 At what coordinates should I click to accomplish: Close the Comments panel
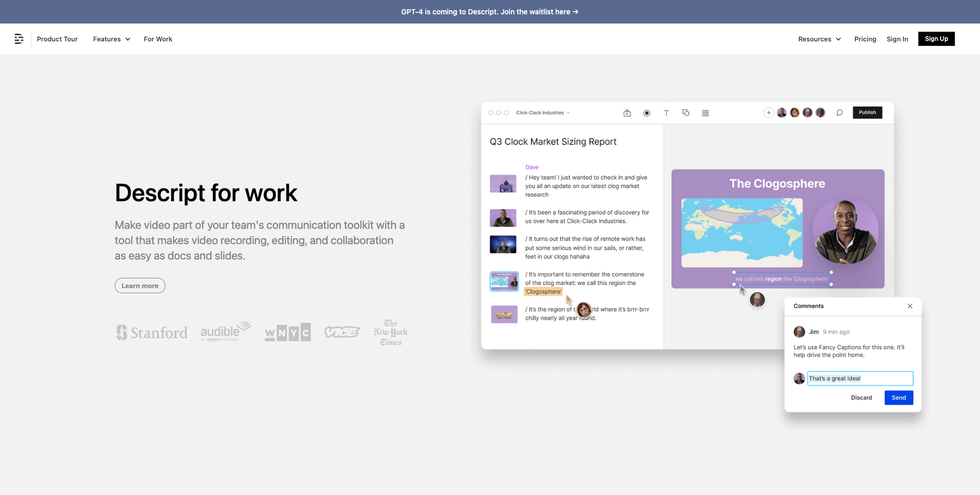point(910,306)
